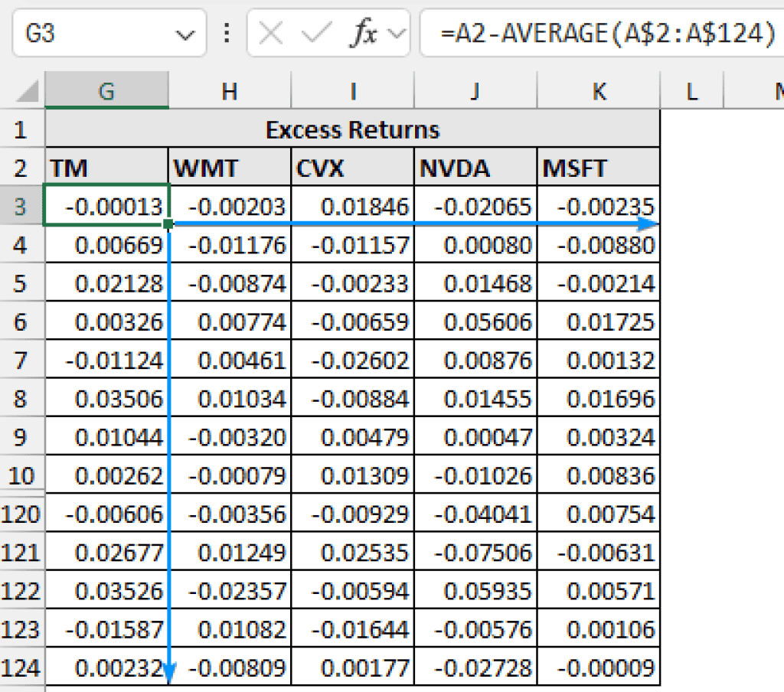The width and height of the screenshot is (784, 692).
Task: Open the chevron dropdown beside fx
Action: 396,34
